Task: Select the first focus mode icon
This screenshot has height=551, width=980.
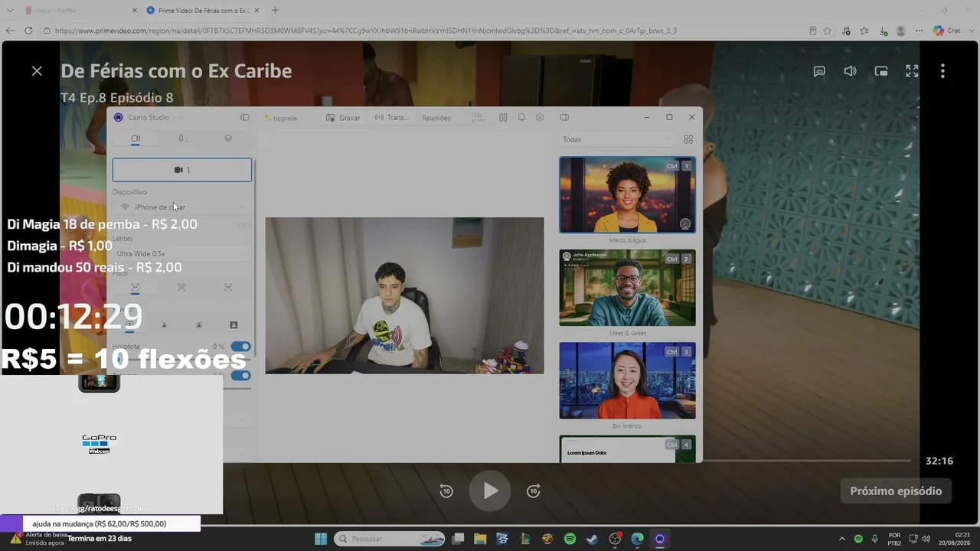Action: pos(136,287)
